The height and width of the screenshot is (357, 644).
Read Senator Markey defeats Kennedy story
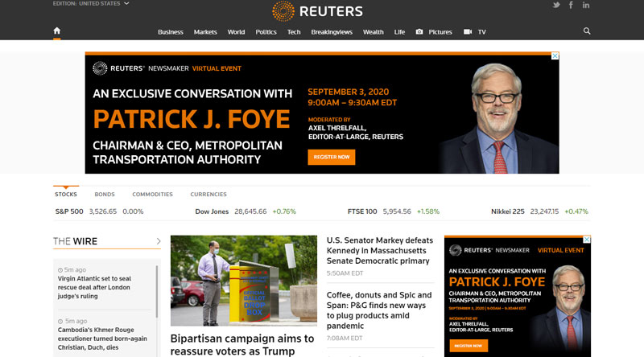(x=380, y=250)
